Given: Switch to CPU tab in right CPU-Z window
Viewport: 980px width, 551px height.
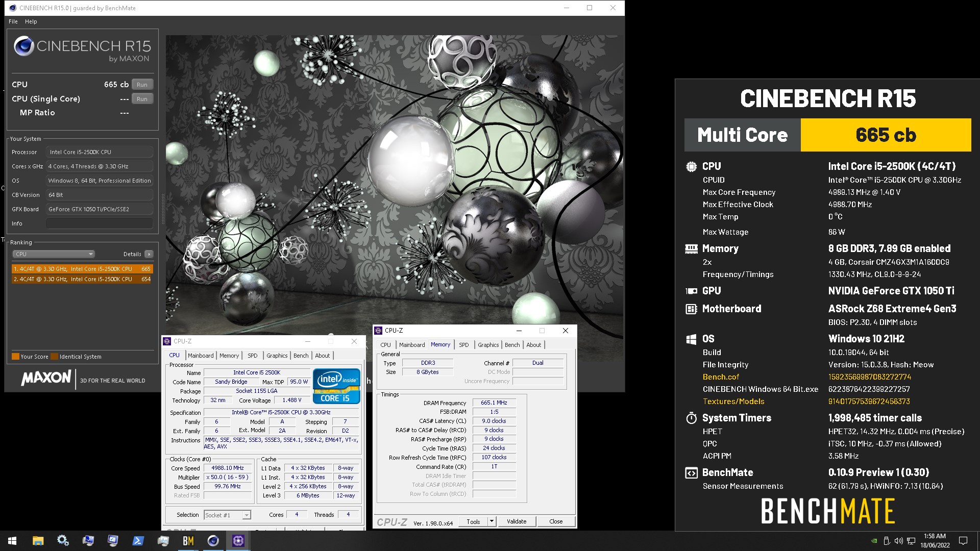Looking at the screenshot, I should click(x=386, y=345).
